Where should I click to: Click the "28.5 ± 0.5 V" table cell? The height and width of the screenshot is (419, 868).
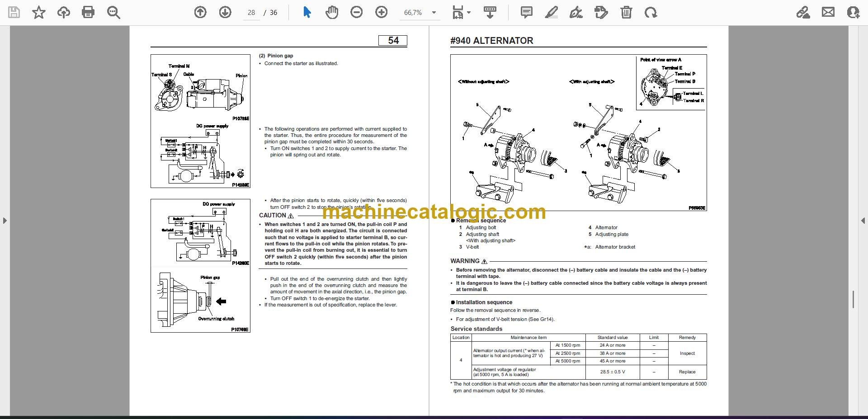[x=613, y=372]
